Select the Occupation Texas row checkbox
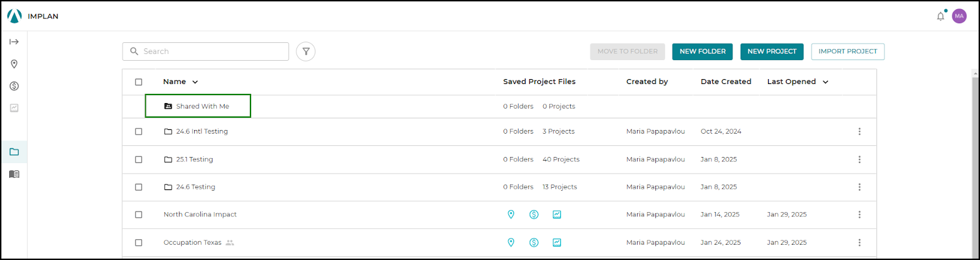This screenshot has height=260, width=980. tap(138, 243)
